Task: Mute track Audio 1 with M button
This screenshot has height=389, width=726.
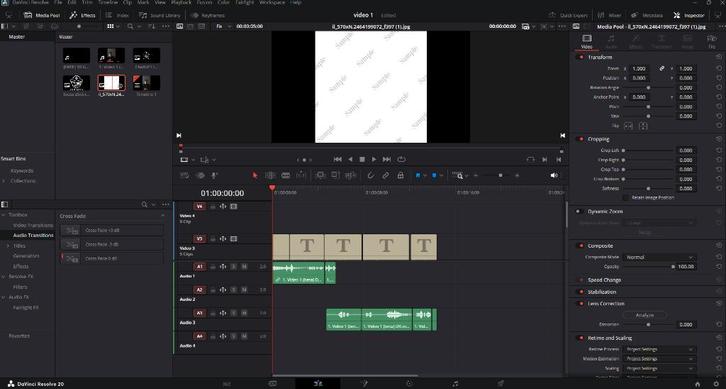Action: (244, 267)
